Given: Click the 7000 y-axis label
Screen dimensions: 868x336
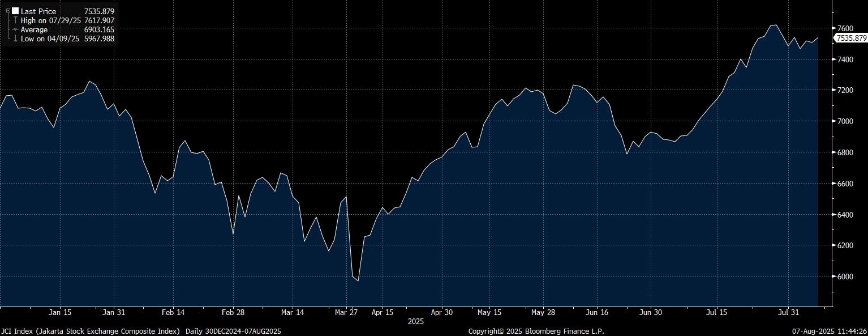Looking at the screenshot, I should coord(845,121).
